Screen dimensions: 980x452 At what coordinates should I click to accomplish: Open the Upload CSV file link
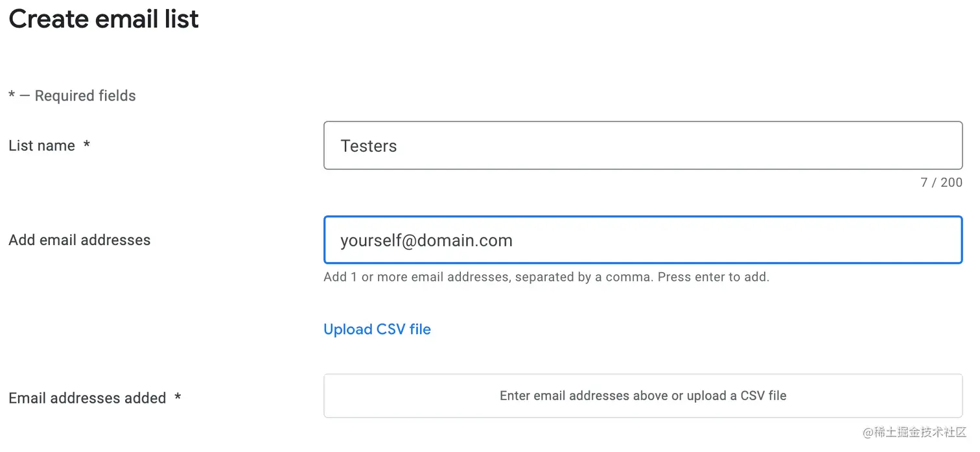pos(377,329)
